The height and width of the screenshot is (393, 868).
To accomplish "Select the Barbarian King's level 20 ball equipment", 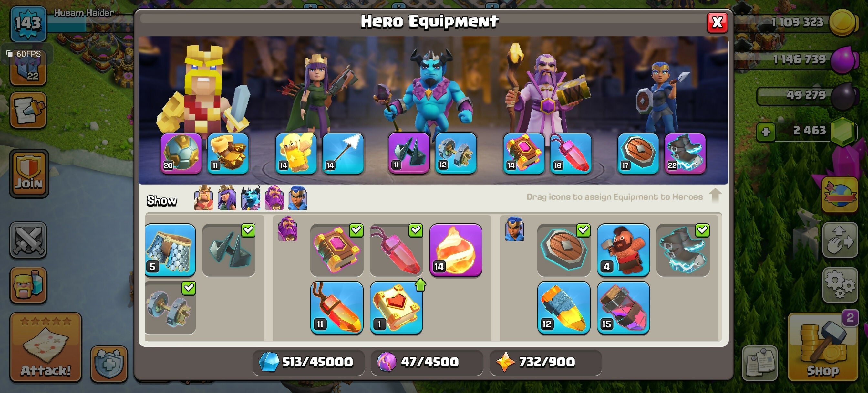I will pyautogui.click(x=181, y=153).
